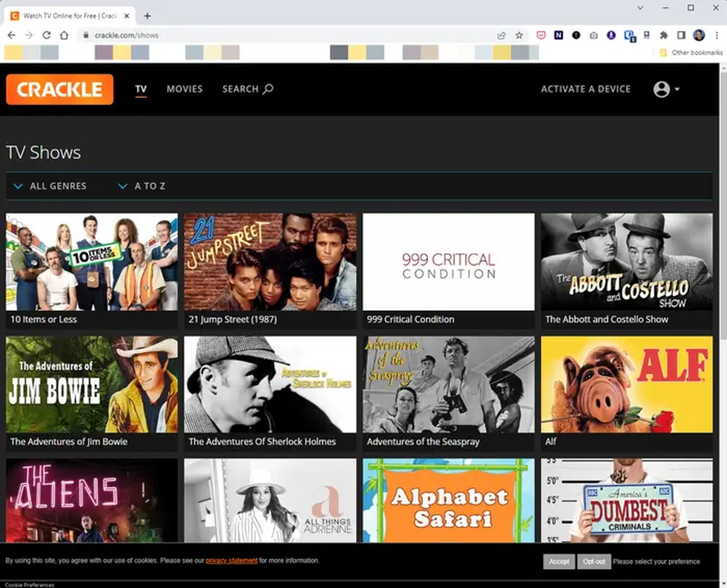This screenshot has height=588, width=727.
Task: Click the '999 Critical Condition' caption text
Action: click(411, 319)
